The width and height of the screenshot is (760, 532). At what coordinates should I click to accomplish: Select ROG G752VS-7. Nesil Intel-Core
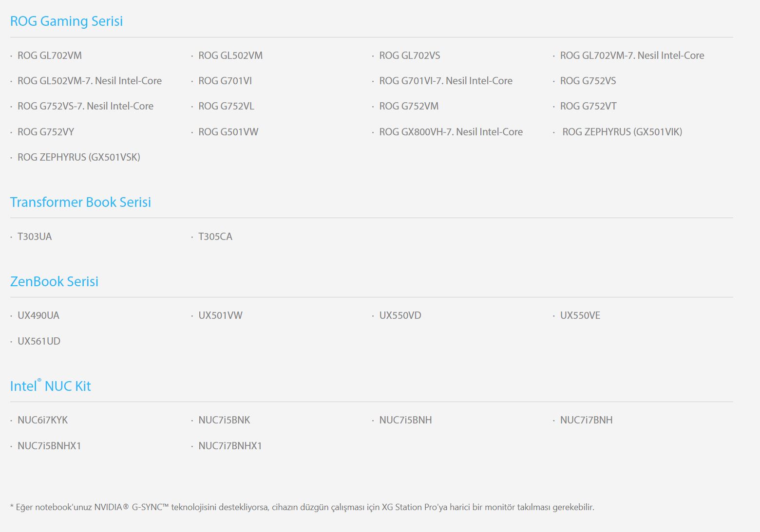pos(85,106)
